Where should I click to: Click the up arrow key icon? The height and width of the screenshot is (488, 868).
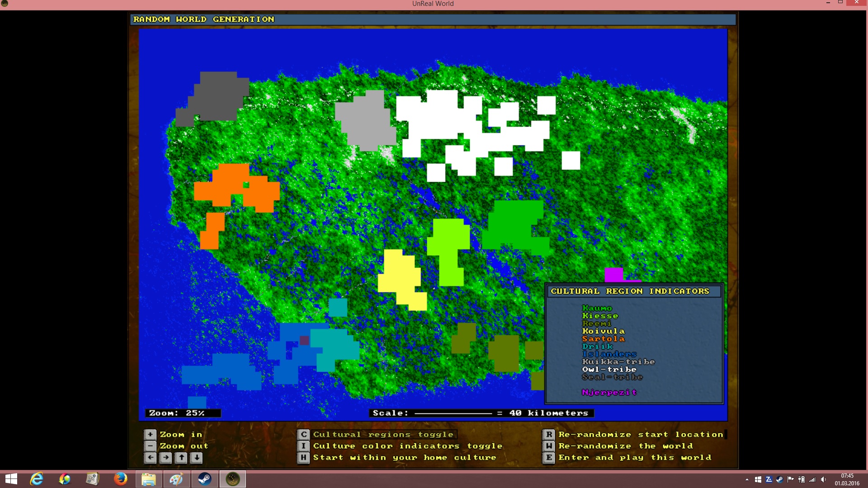click(181, 458)
